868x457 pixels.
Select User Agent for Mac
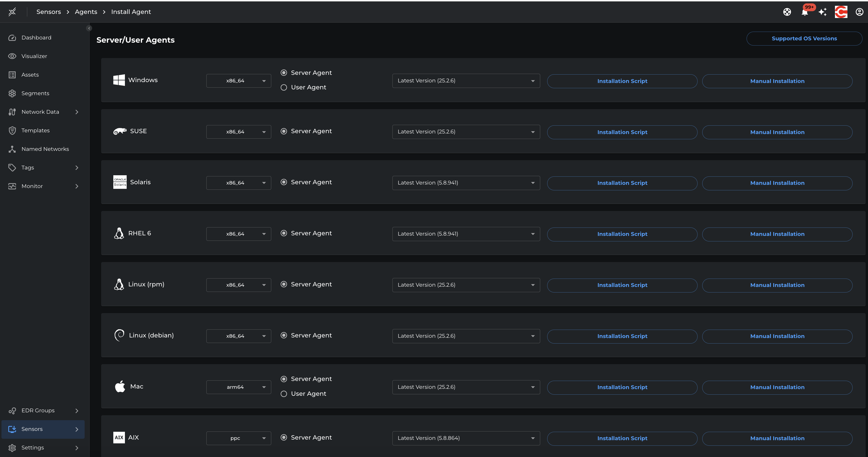pos(283,393)
